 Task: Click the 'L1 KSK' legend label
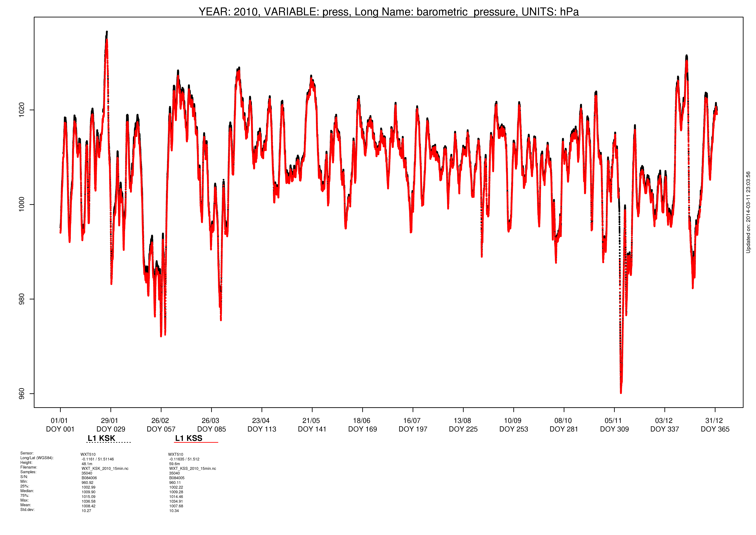pyautogui.click(x=101, y=438)
